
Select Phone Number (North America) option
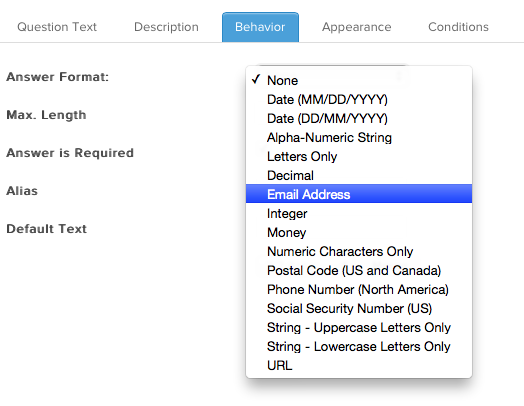359,289
